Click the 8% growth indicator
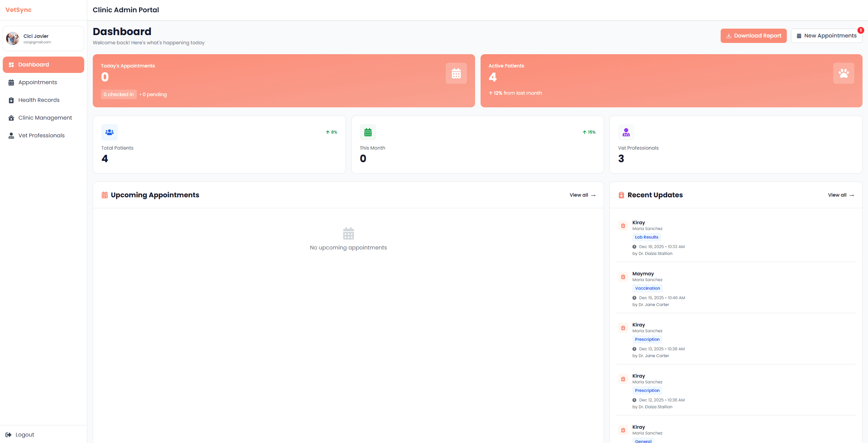The height and width of the screenshot is (443, 868). tap(332, 132)
